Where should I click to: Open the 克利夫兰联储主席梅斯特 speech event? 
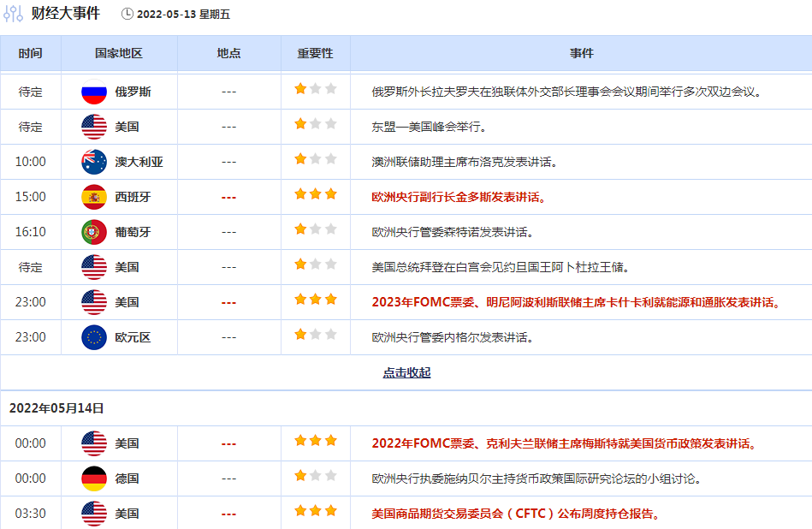tap(565, 443)
